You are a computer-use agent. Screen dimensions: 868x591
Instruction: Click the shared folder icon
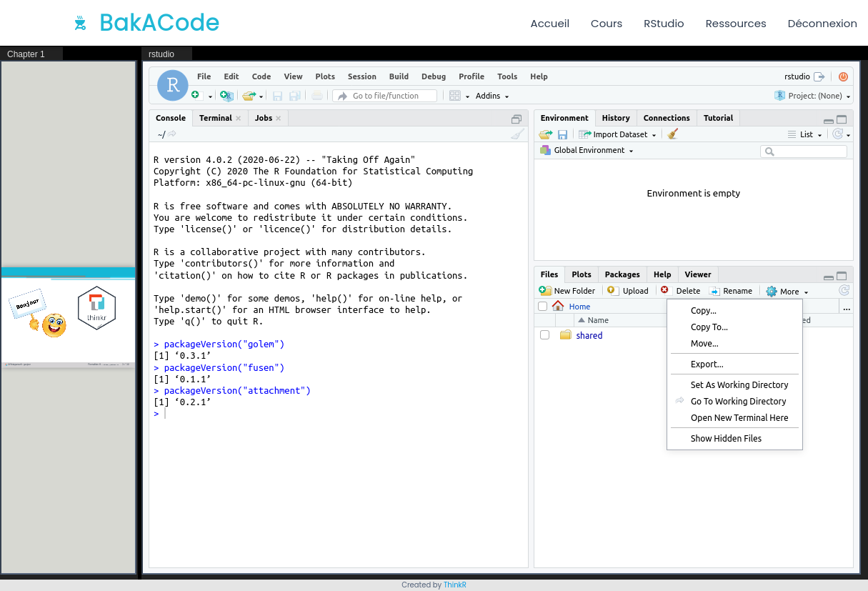click(x=566, y=335)
